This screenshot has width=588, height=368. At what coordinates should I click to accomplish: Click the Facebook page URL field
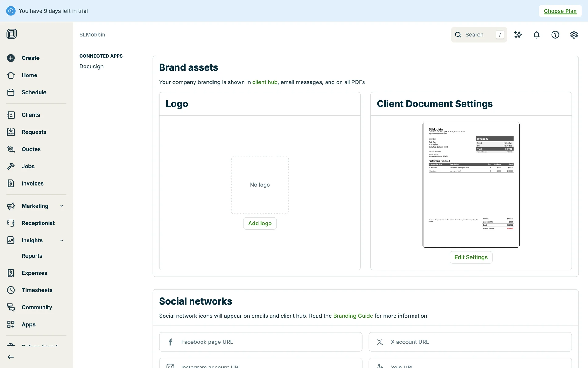260,342
